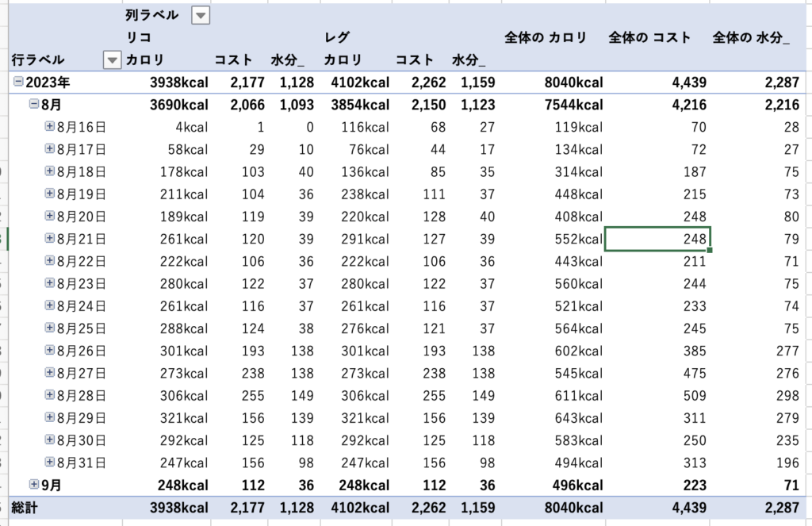Click the 8040kcal total for 2023年
Viewport: 812px width, 526px height.
point(574,83)
